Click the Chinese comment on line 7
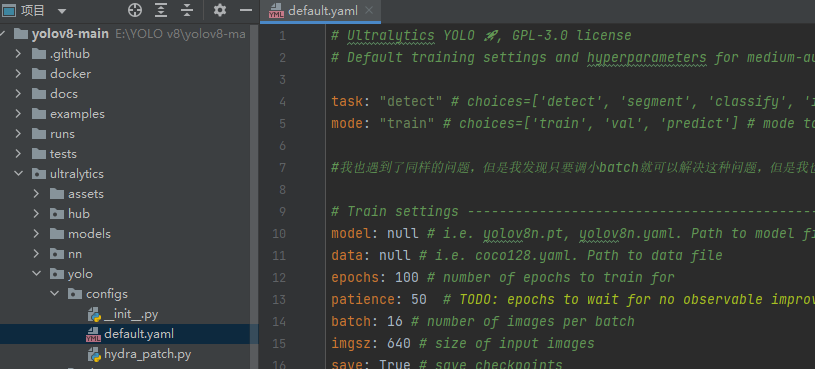The width and height of the screenshot is (815, 369). [573, 167]
